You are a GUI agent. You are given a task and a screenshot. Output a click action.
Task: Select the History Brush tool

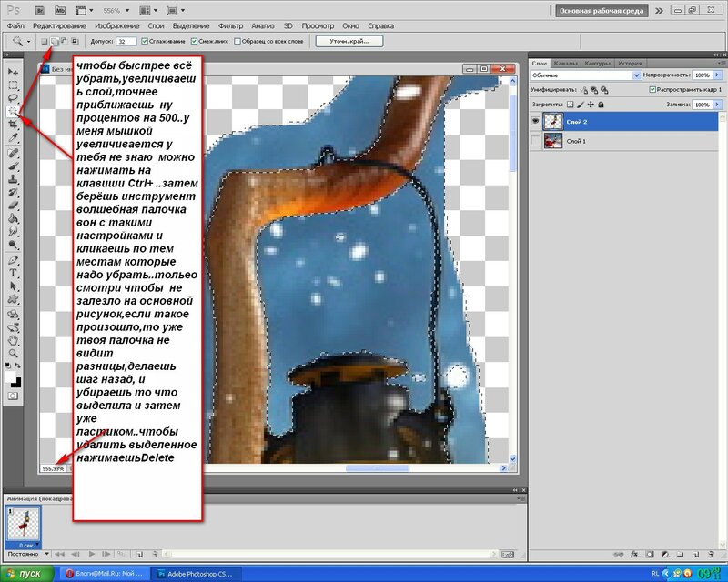click(x=13, y=192)
